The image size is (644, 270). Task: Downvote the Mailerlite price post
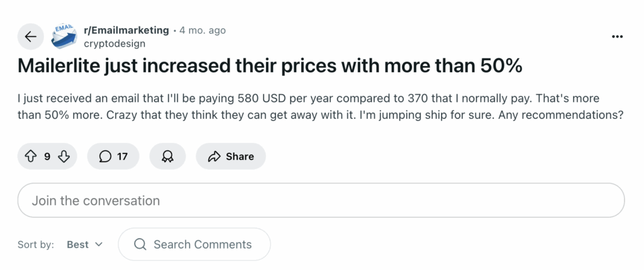click(x=64, y=156)
